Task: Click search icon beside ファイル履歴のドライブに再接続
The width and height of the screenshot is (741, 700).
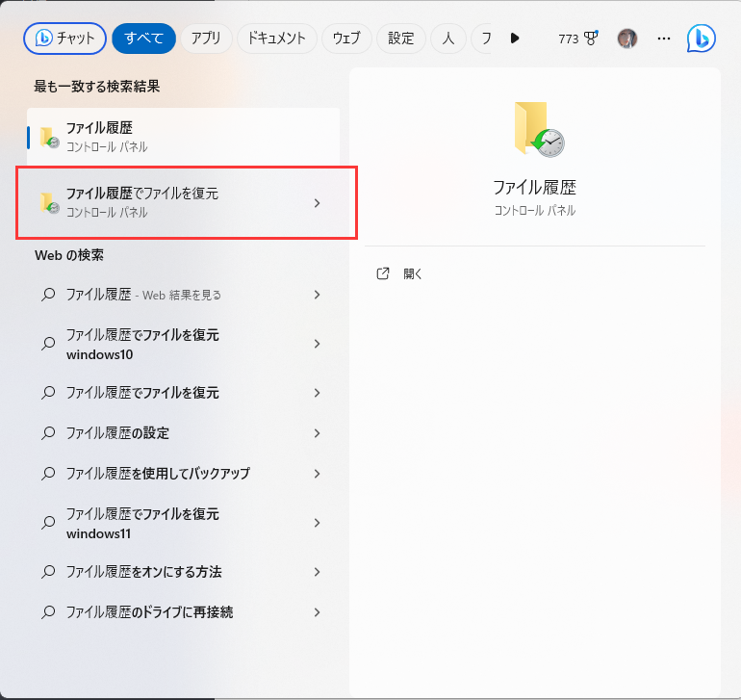Action: (x=48, y=612)
